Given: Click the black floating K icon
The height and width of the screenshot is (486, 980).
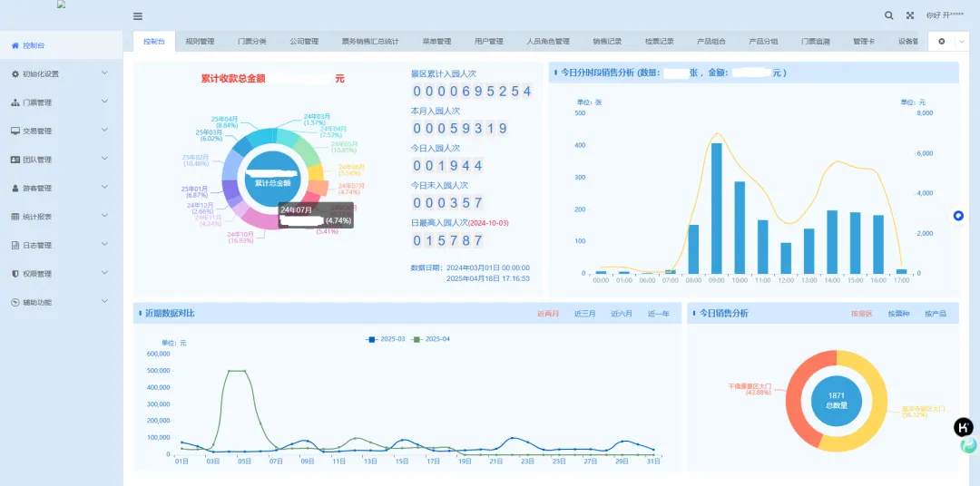Looking at the screenshot, I should [964, 427].
